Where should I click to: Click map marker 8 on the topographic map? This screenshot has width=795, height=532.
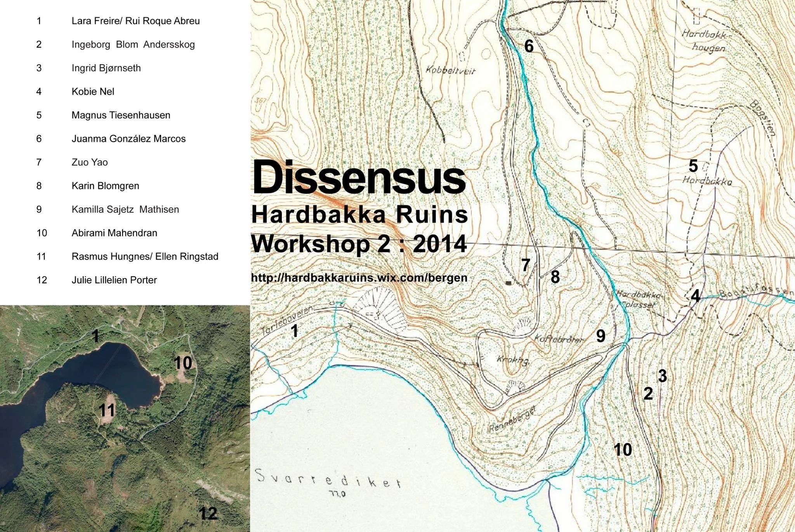[555, 277]
